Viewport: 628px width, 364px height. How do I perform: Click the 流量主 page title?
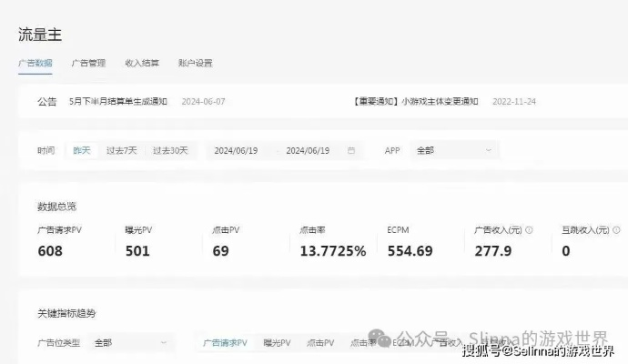pyautogui.click(x=40, y=35)
